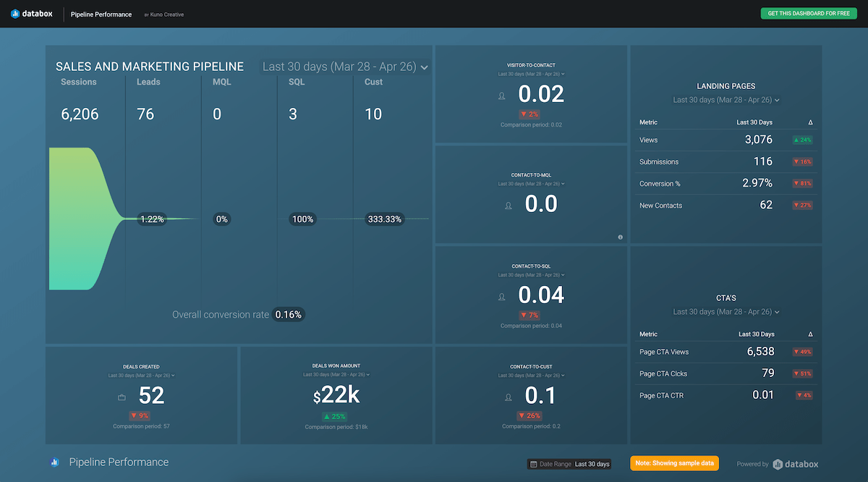
Task: Click the Deals Won Amount $22k value
Action: coord(336,395)
